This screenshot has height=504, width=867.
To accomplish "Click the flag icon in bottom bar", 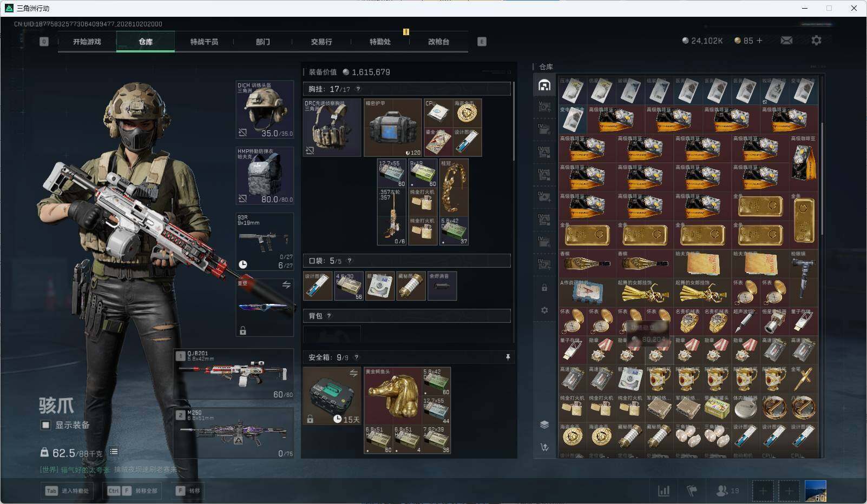I will point(692,490).
